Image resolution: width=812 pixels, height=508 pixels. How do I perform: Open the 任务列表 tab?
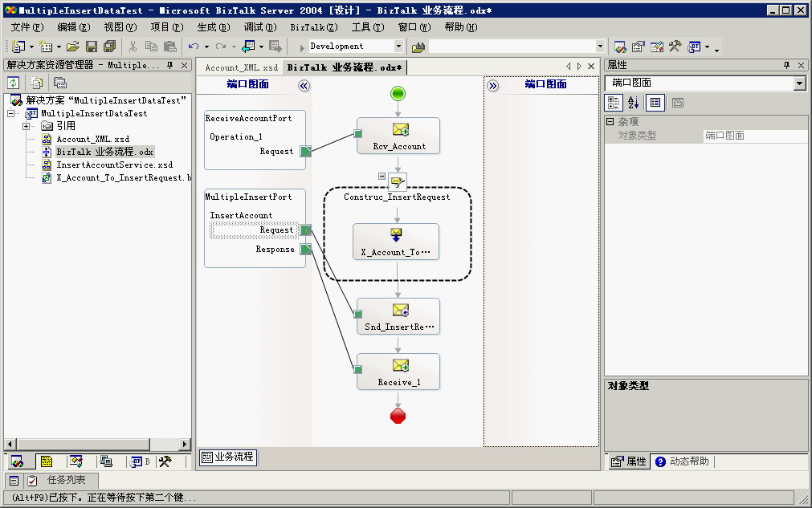pos(60,480)
